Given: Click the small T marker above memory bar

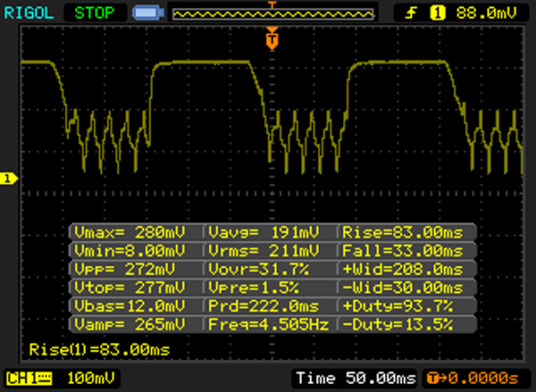Looking at the screenshot, I should (x=272, y=4).
